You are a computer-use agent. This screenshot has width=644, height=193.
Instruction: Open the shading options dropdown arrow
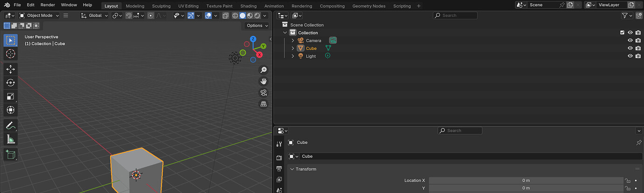[x=265, y=15]
